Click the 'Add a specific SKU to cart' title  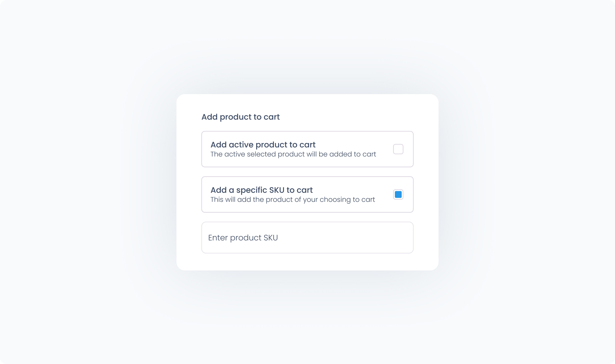click(x=262, y=190)
